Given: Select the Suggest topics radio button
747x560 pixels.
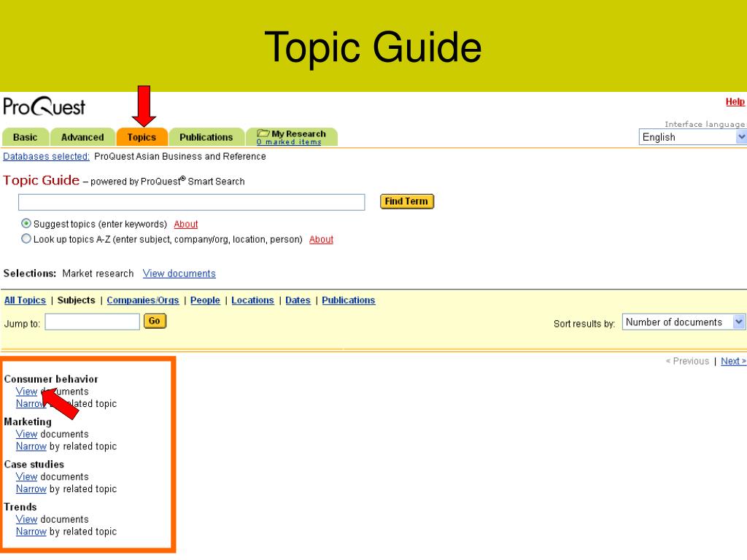Looking at the screenshot, I should pyautogui.click(x=26, y=223).
